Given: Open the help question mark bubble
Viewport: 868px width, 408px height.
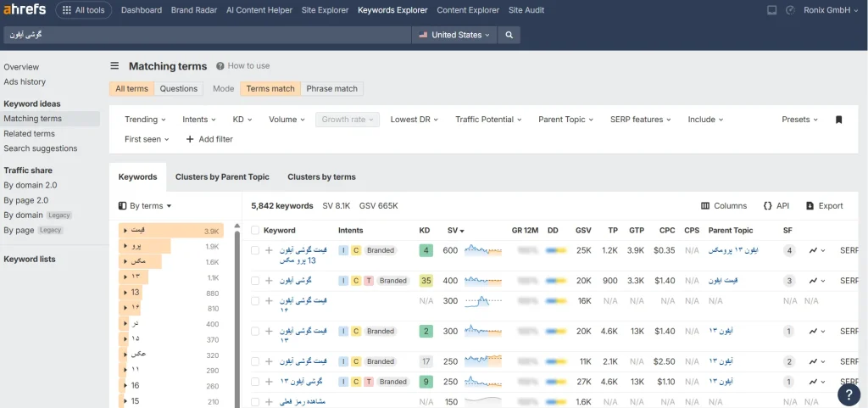Looking at the screenshot, I should point(849,394).
